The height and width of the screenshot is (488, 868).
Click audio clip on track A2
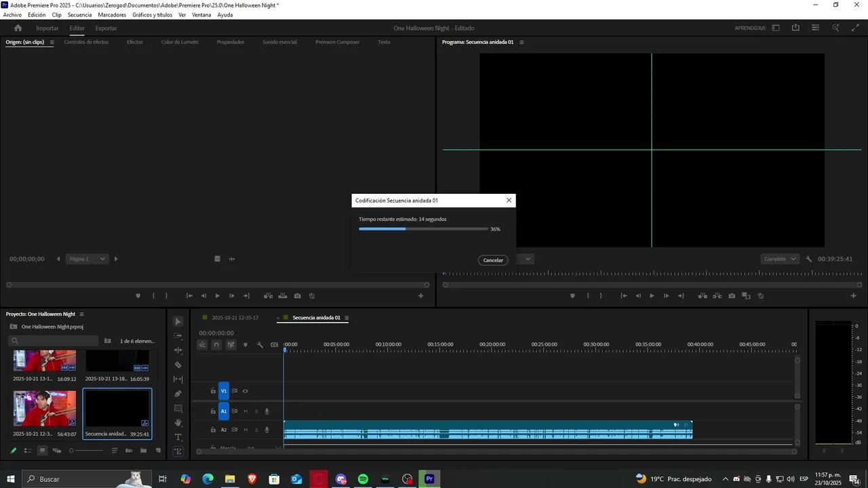pyautogui.click(x=488, y=430)
